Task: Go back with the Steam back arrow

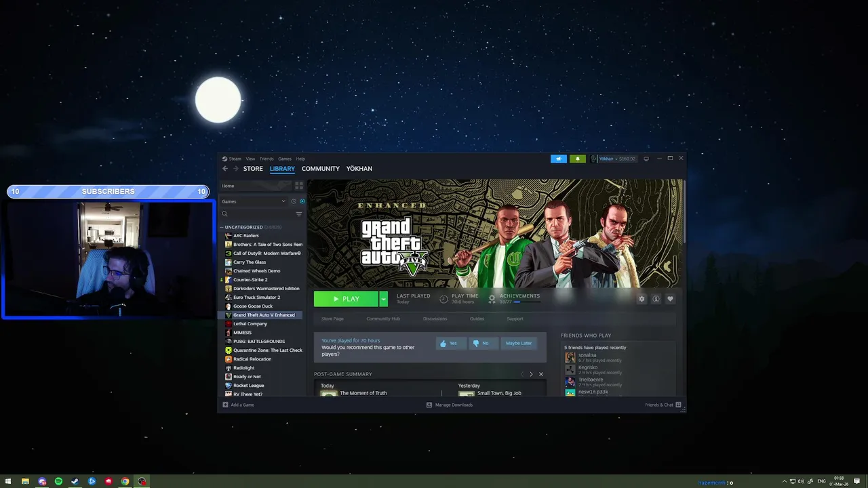Action: coord(225,169)
